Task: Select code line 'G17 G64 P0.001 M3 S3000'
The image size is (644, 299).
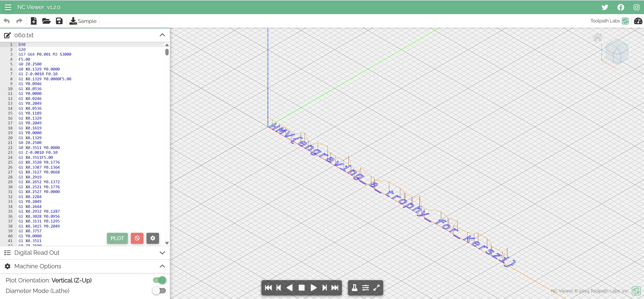Action: (x=45, y=54)
